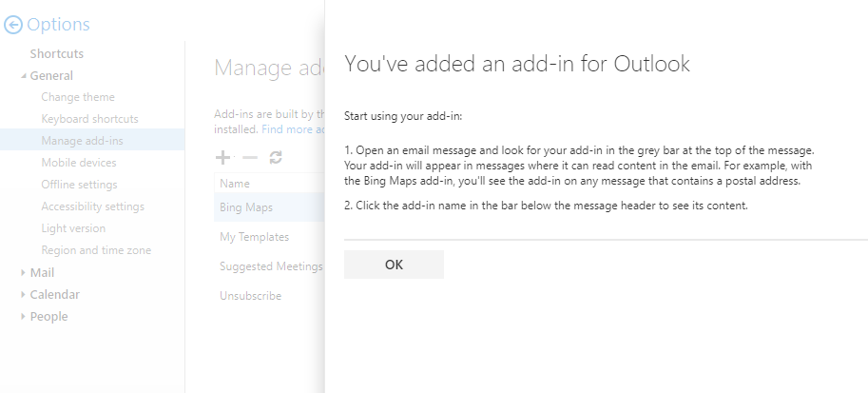Open Shortcuts in the options sidebar
Viewport: 868px width, 393px height.
pyautogui.click(x=56, y=54)
